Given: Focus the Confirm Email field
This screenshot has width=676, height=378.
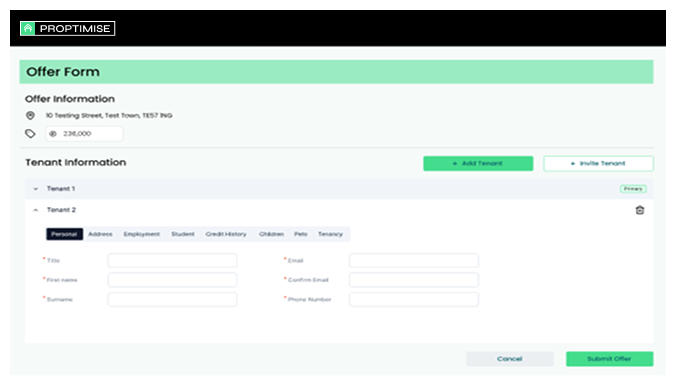Looking at the screenshot, I should 414,280.
